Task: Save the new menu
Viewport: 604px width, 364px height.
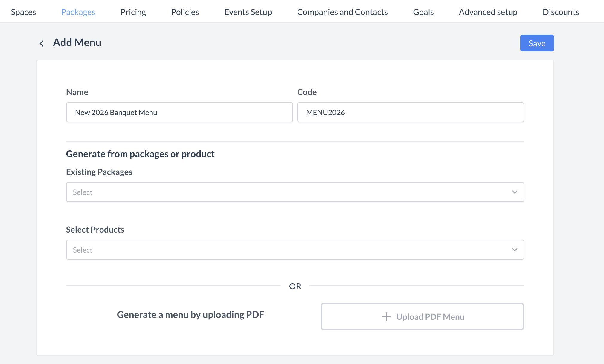Action: (x=537, y=43)
